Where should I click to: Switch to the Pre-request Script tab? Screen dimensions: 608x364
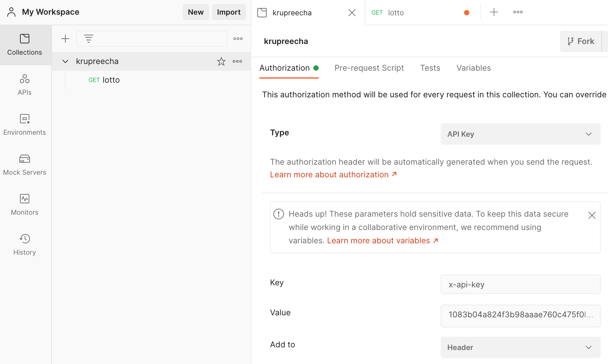[x=369, y=68]
